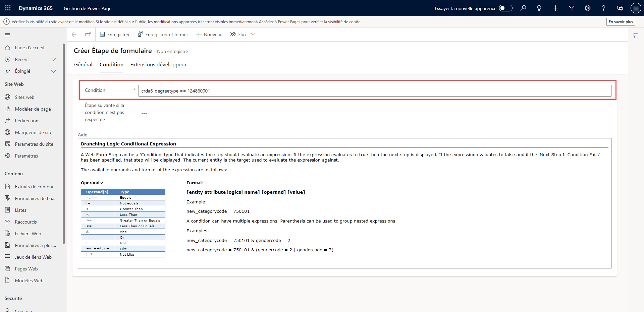Expand the Épinglé section

[53, 71]
